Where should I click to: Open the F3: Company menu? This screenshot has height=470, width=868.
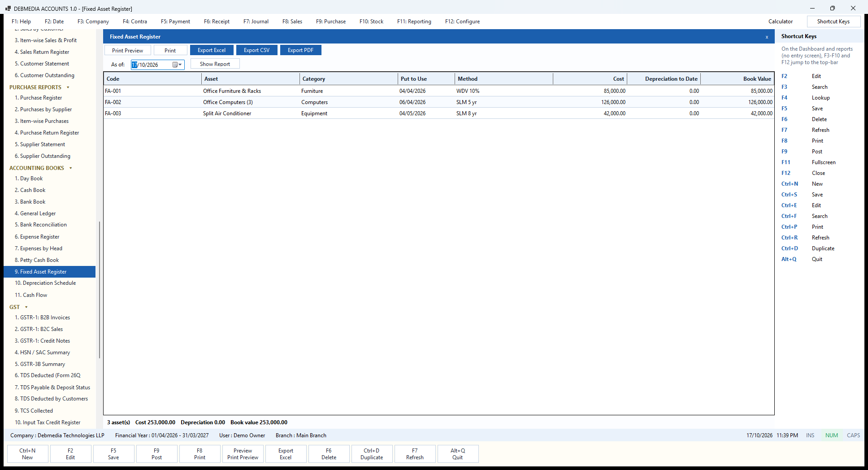(93, 22)
